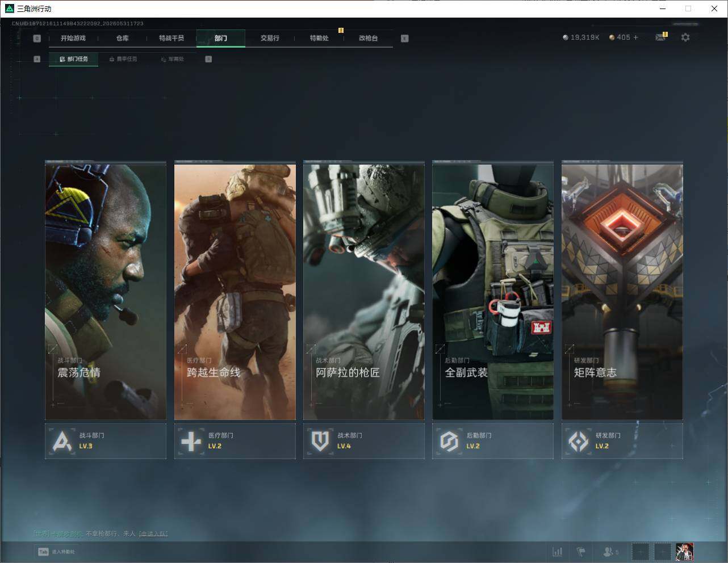Minimize the 三角洲行动 window

click(x=663, y=9)
